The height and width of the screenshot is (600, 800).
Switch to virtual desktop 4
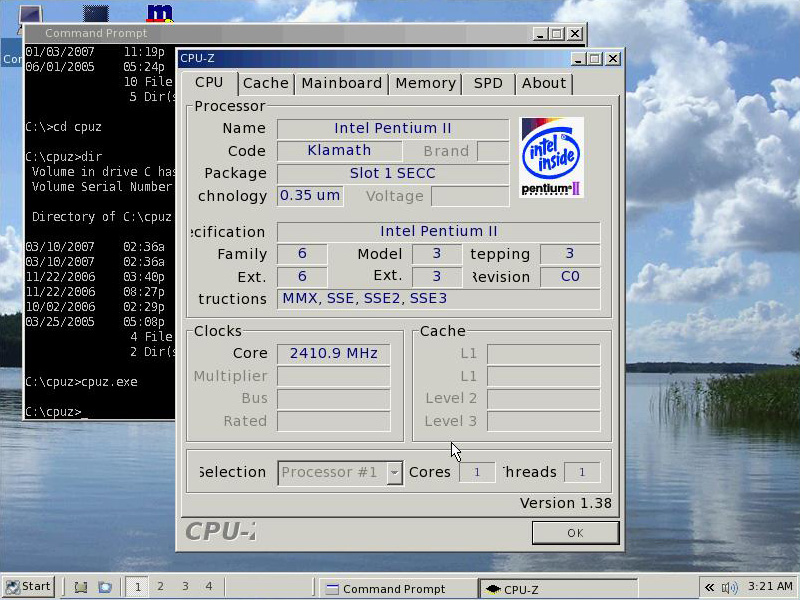209,587
